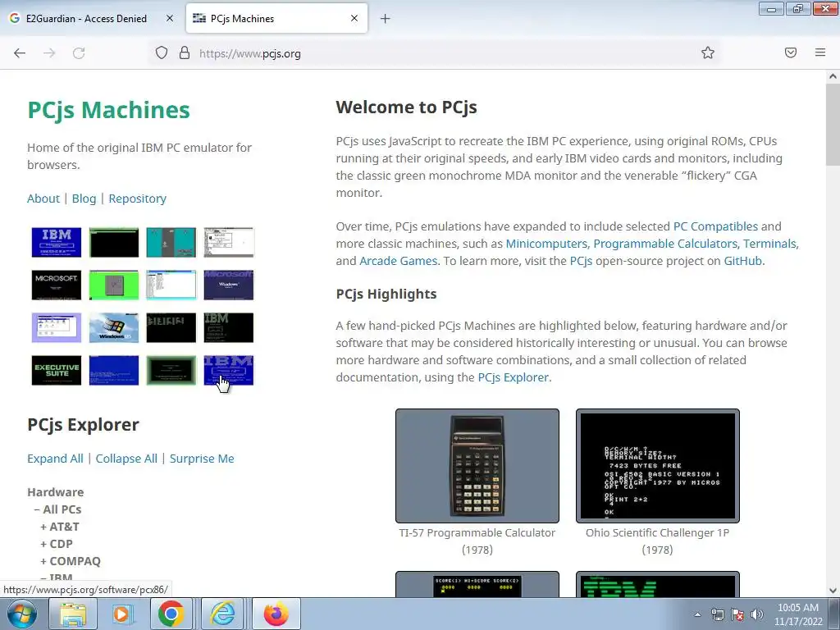Bookmark this page with the star icon
The height and width of the screenshot is (630, 840).
point(708,52)
